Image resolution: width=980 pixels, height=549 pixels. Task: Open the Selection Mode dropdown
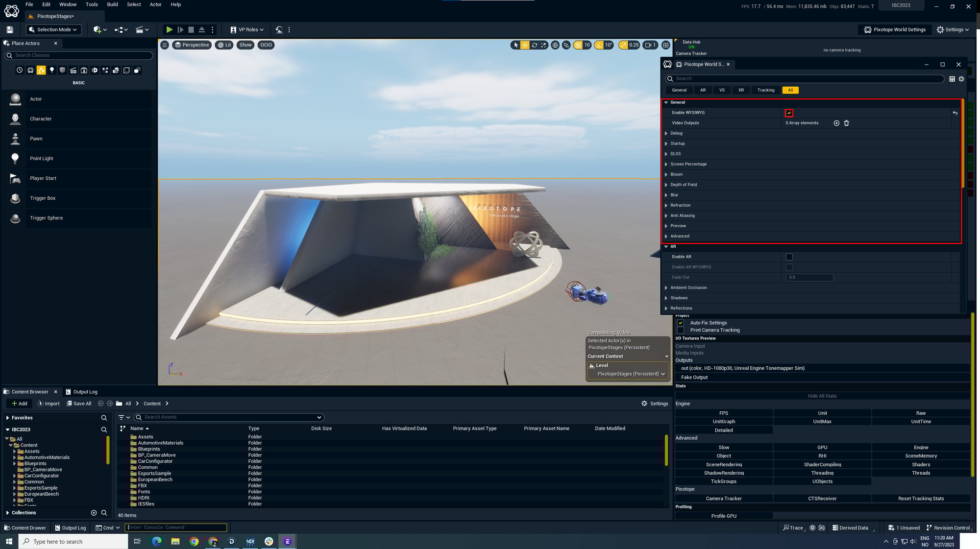[53, 30]
